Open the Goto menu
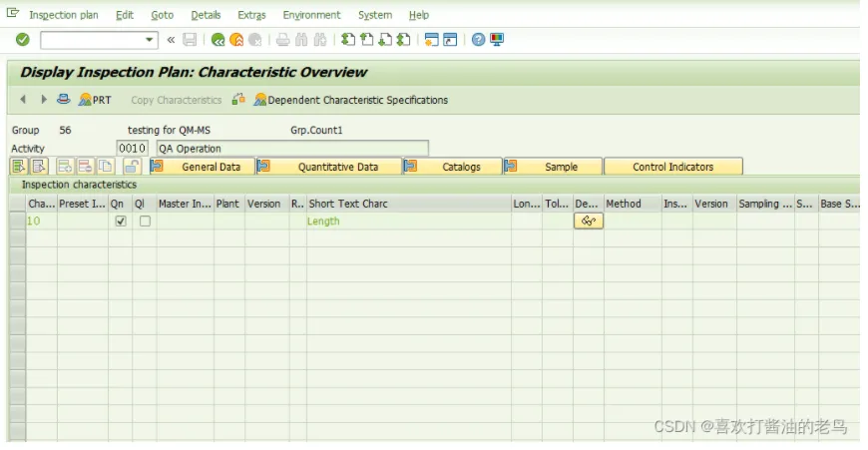 (163, 15)
